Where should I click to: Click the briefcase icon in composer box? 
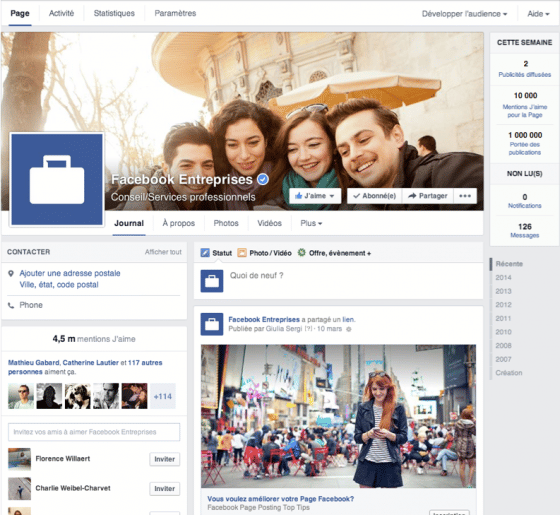212,281
